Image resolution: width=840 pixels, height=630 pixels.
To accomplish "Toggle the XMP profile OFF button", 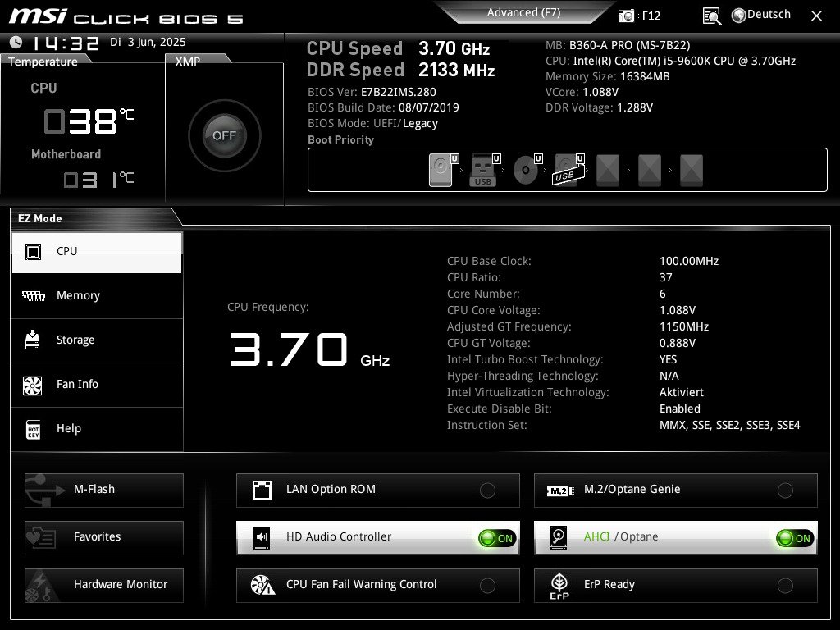I will click(x=225, y=135).
